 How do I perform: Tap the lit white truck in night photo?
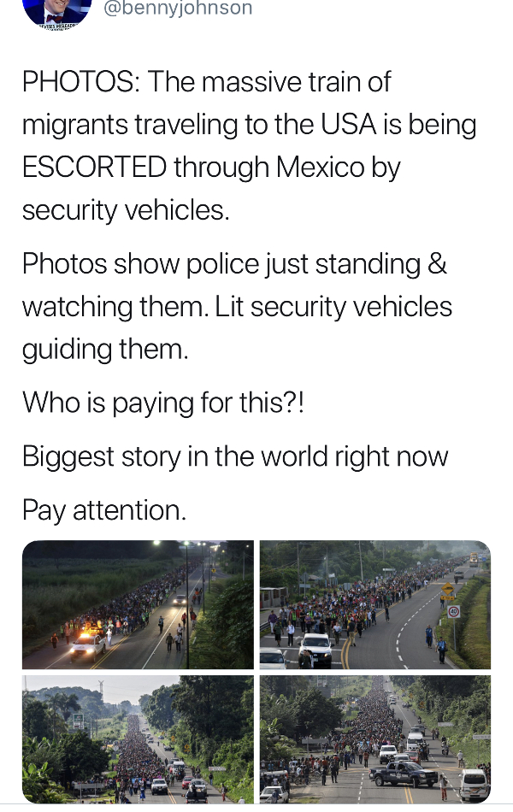tap(88, 644)
